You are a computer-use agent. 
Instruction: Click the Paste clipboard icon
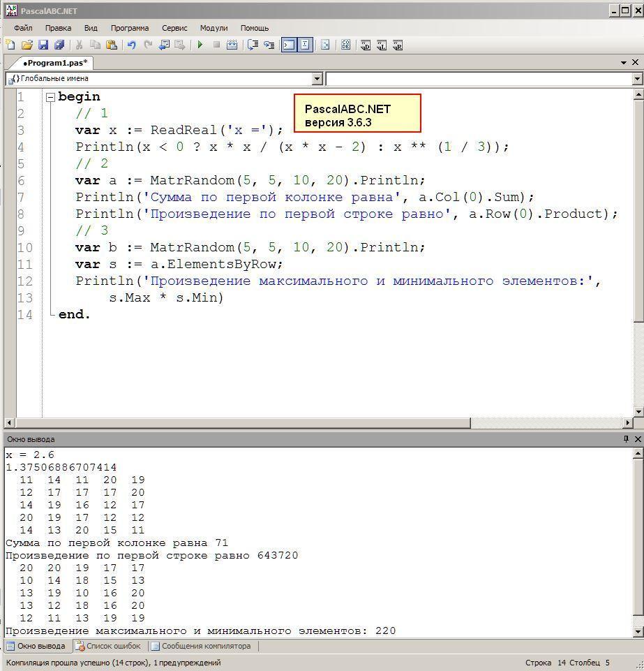pos(111,45)
